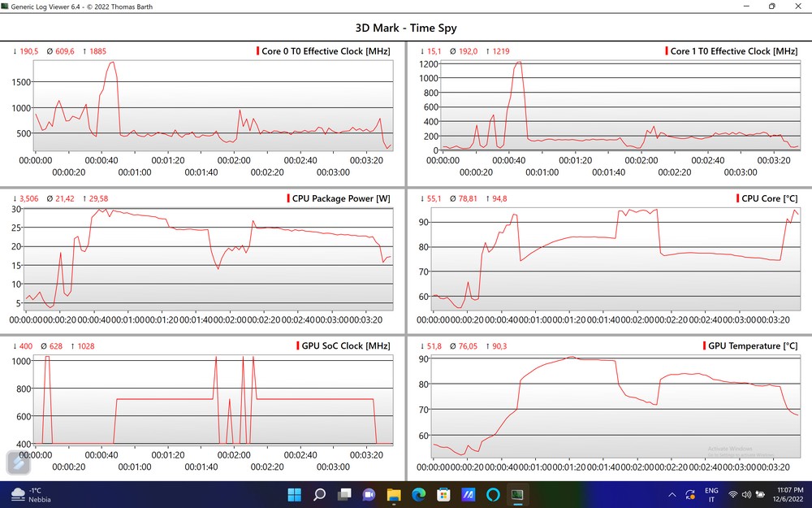Launch the Chat app from taskbar
The height and width of the screenshot is (508, 812).
point(369,494)
